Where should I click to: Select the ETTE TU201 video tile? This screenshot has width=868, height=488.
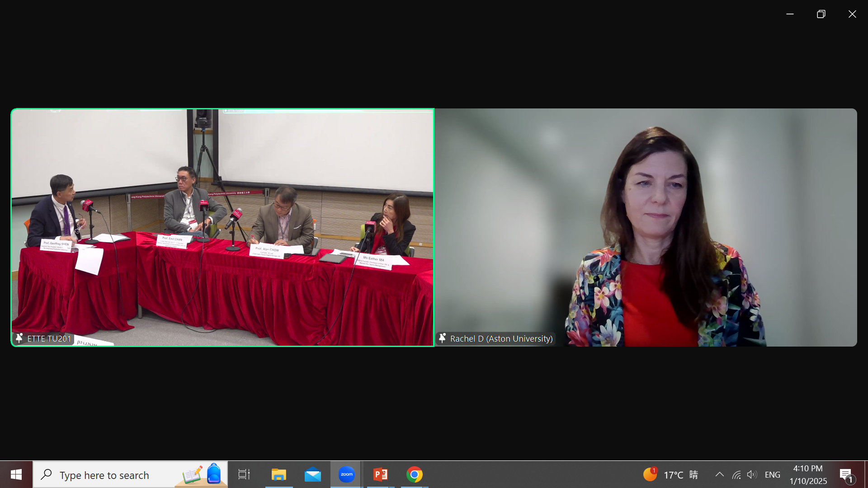point(222,227)
